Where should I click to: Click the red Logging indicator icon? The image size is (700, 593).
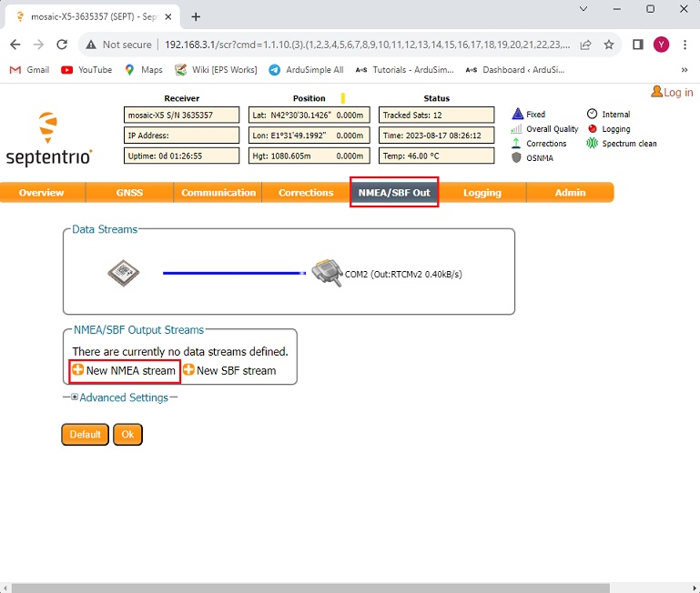pyautogui.click(x=592, y=129)
